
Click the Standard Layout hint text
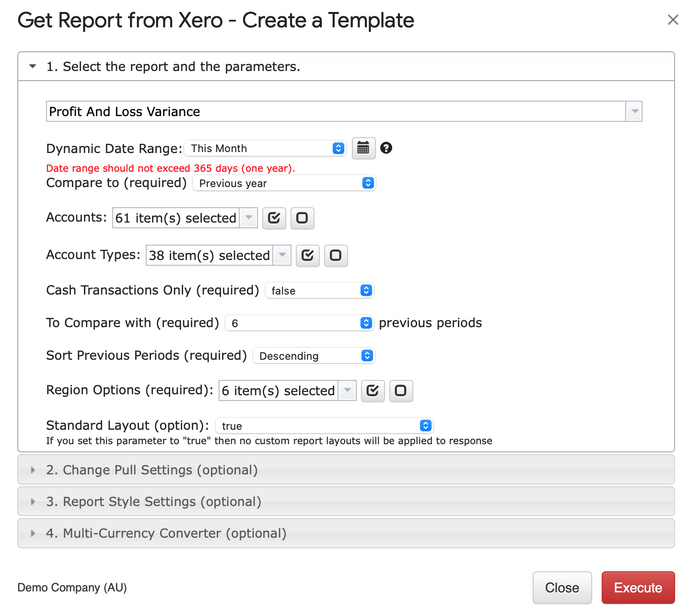(x=269, y=441)
